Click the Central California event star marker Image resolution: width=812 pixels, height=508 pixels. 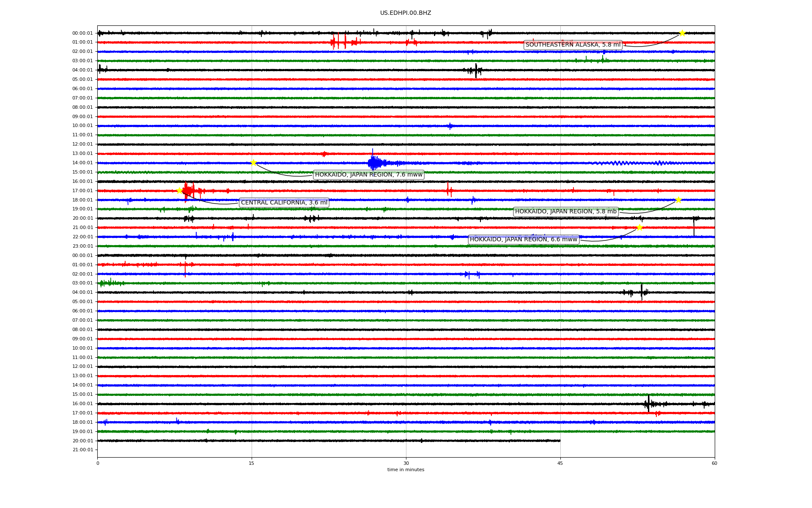coord(179,190)
